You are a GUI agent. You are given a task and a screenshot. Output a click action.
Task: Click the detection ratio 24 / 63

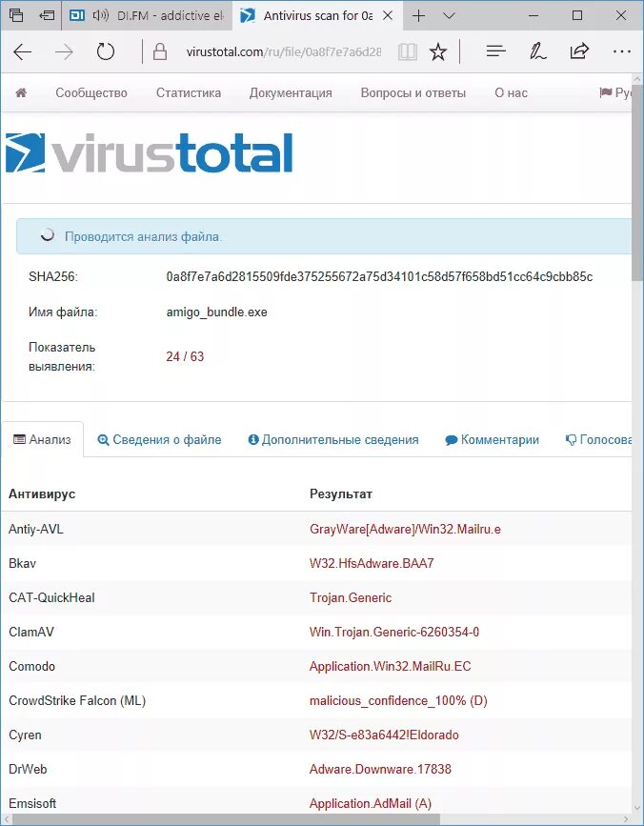click(185, 356)
